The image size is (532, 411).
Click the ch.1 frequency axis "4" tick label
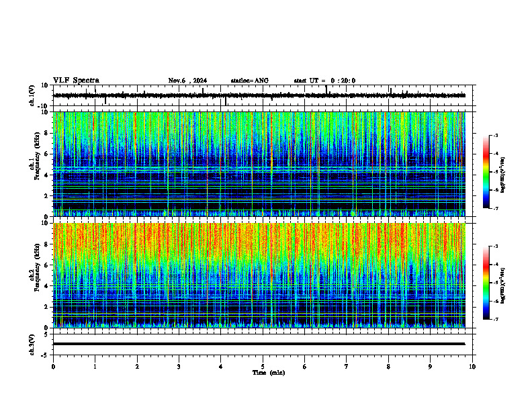(47, 175)
